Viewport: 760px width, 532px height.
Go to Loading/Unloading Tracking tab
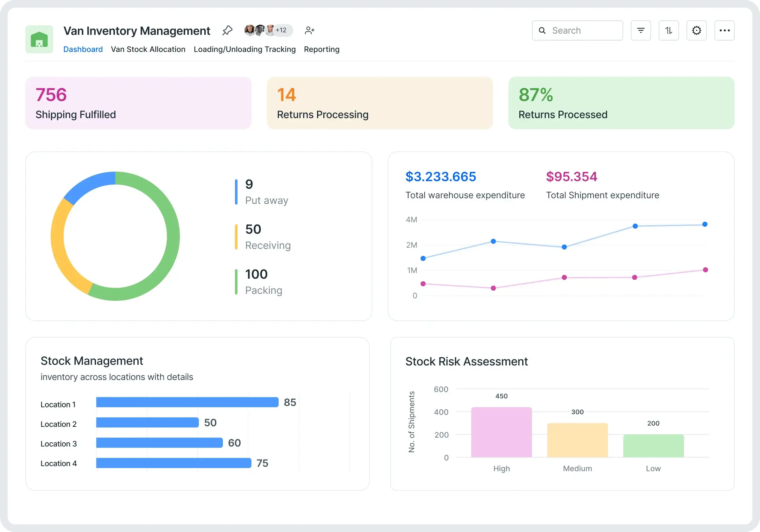244,49
